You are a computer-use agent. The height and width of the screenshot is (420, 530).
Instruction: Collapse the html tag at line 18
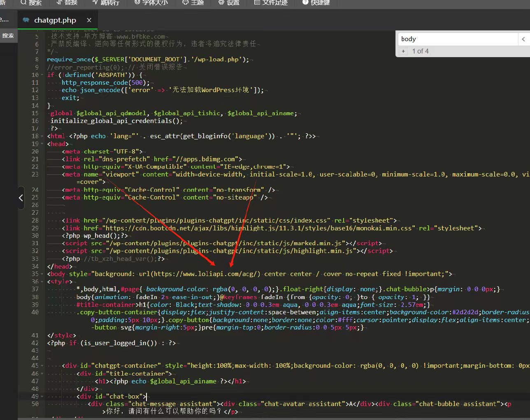coord(42,136)
